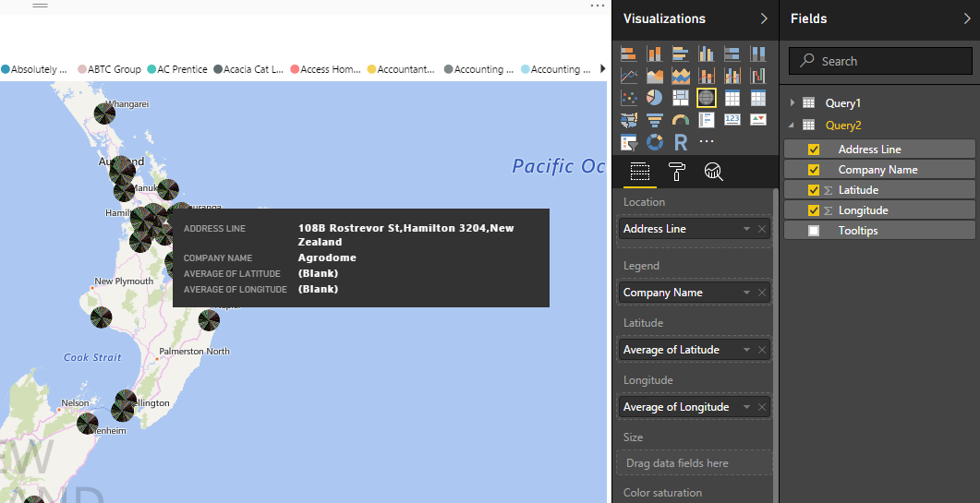Select the Donut chart visualization
980x503 pixels.
point(654,142)
